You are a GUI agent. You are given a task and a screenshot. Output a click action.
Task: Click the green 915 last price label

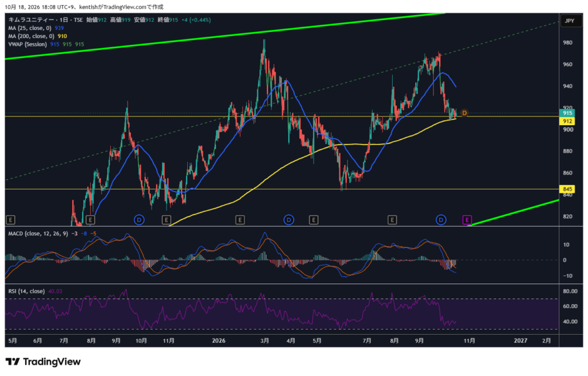click(x=567, y=113)
